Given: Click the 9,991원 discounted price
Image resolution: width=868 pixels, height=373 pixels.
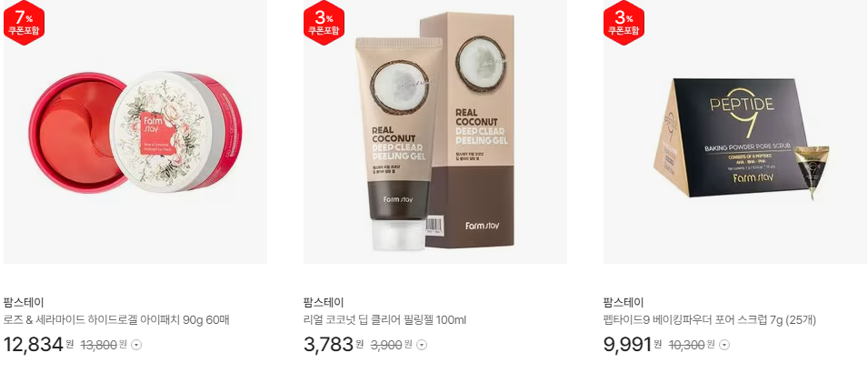Looking at the screenshot, I should point(633,344).
